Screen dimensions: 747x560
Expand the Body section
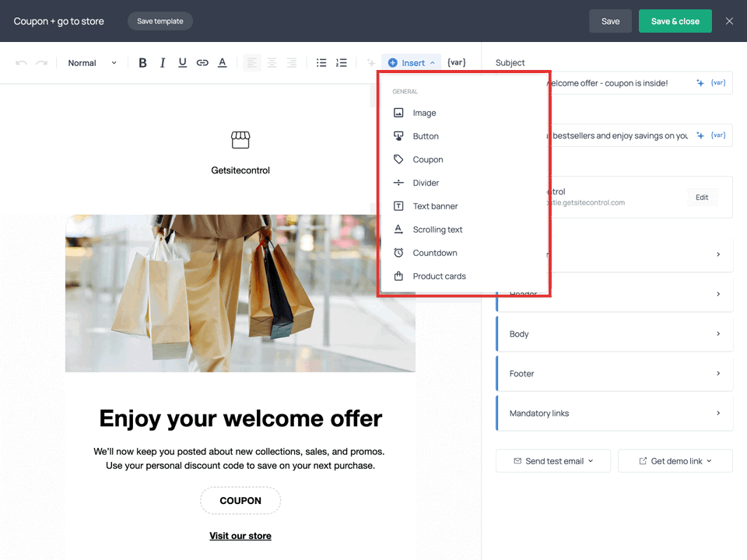pos(614,333)
